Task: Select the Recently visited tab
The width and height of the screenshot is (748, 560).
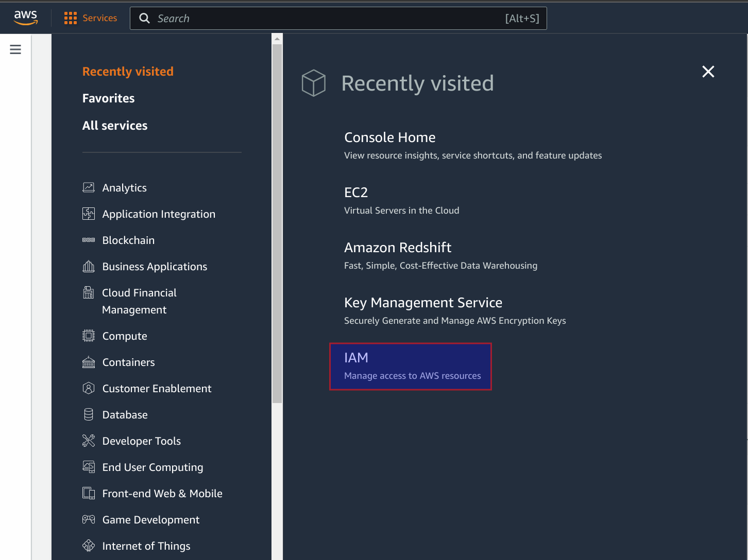Action: [128, 72]
